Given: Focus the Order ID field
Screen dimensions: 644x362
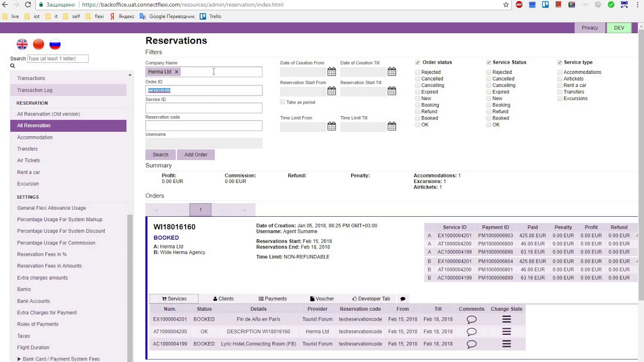Looking at the screenshot, I should [x=204, y=90].
